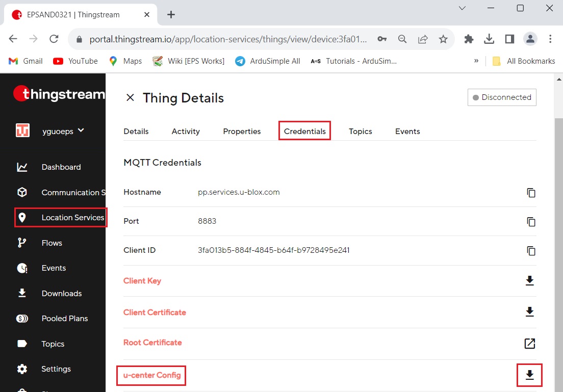This screenshot has width=563, height=392.
Task: Click the Disconnected status button
Action: (x=502, y=97)
